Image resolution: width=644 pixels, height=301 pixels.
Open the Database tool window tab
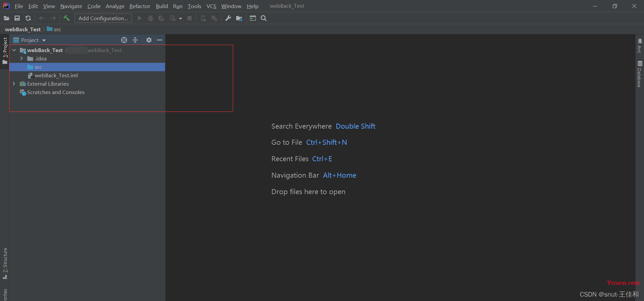pos(640,74)
